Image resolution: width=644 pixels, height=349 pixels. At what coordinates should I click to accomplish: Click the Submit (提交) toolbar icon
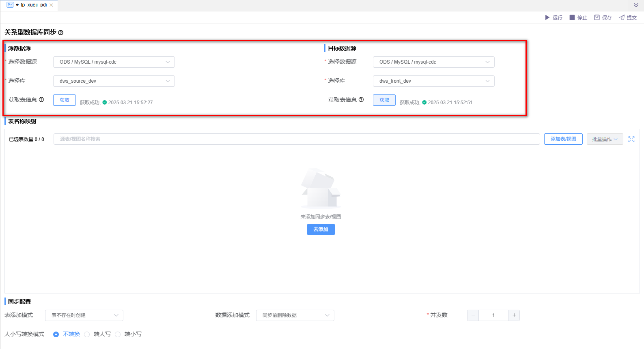tap(622, 17)
